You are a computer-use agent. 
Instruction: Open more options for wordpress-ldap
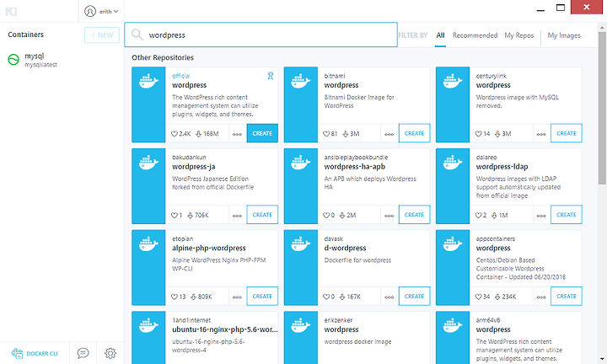coord(541,216)
